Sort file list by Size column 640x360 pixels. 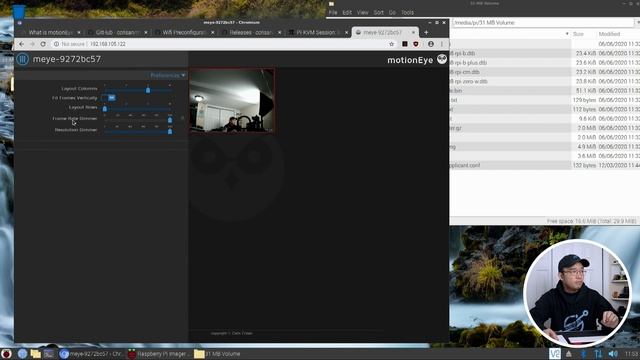tap(578, 34)
